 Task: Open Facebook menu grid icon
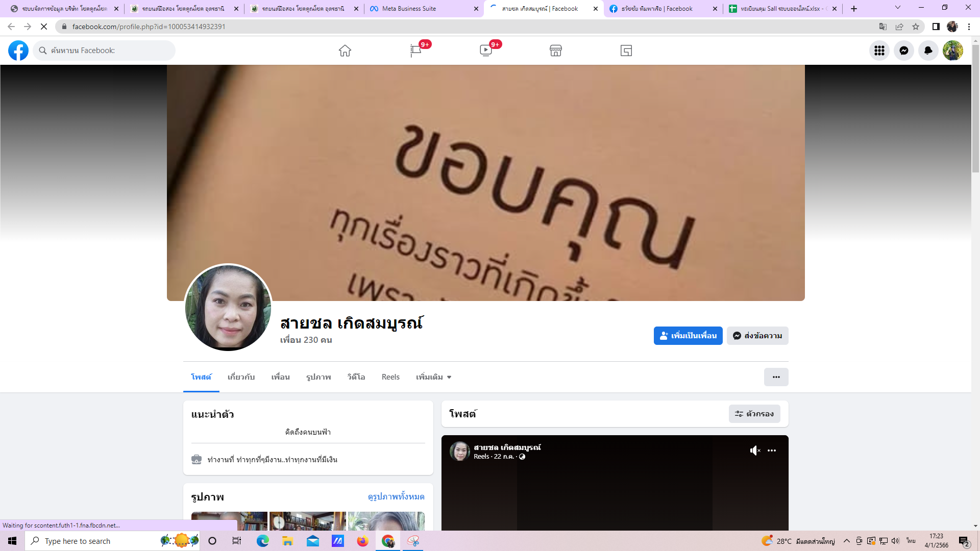[879, 51]
